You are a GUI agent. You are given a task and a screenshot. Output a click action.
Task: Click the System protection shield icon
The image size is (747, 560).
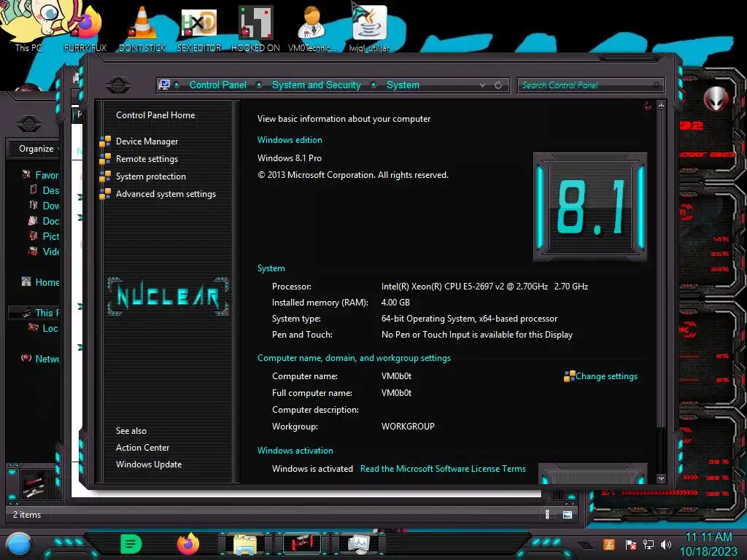[x=105, y=176]
